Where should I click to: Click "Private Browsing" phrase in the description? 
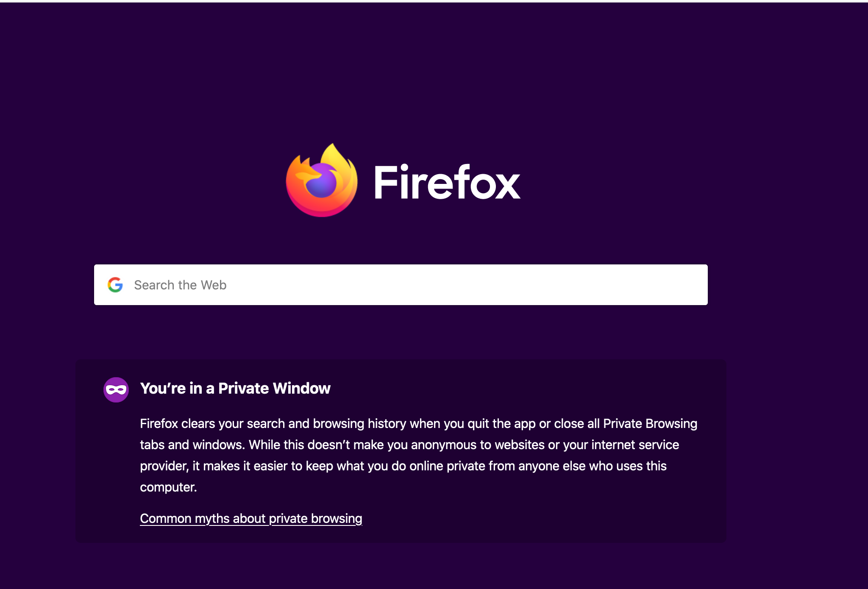pyautogui.click(x=650, y=424)
